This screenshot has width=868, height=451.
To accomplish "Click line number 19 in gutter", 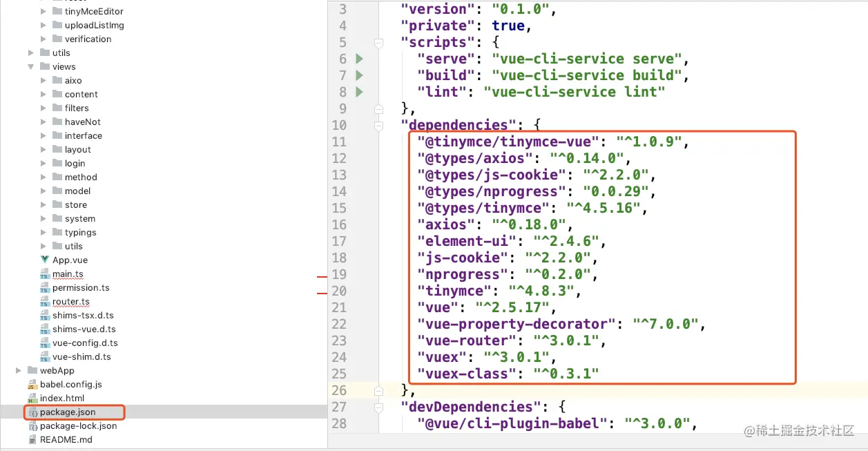I will 338,274.
